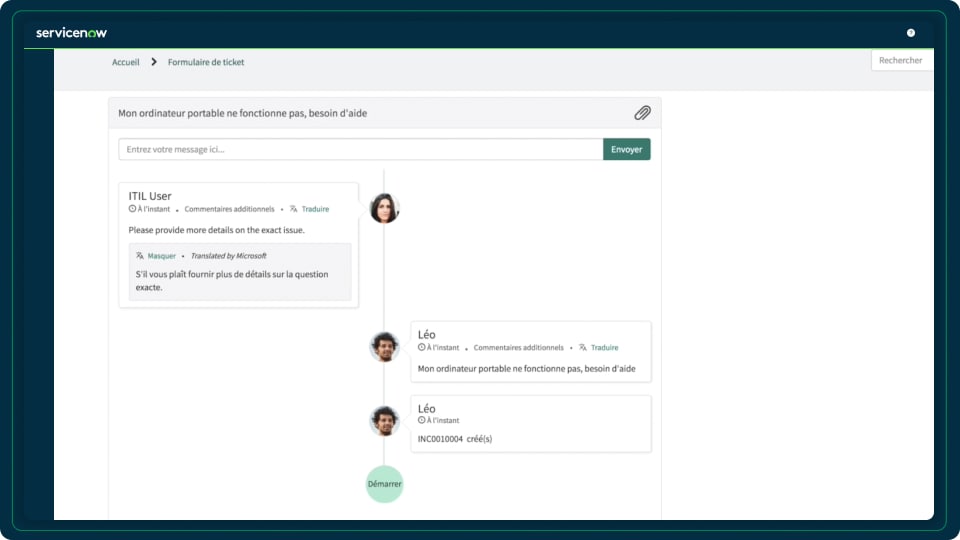Click 'INC0010004 créé(s)' text
Viewport: 960px width, 540px height.
455,439
